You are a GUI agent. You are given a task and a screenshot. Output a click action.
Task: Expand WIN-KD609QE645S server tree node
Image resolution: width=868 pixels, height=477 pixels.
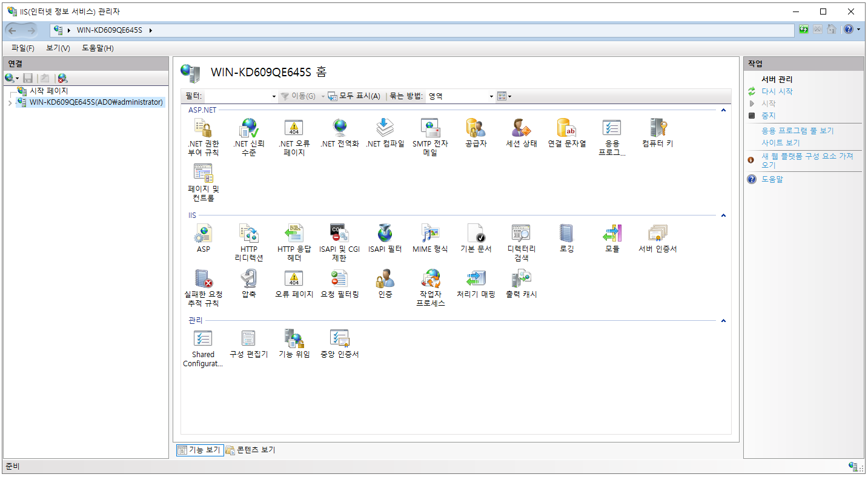(x=8, y=103)
